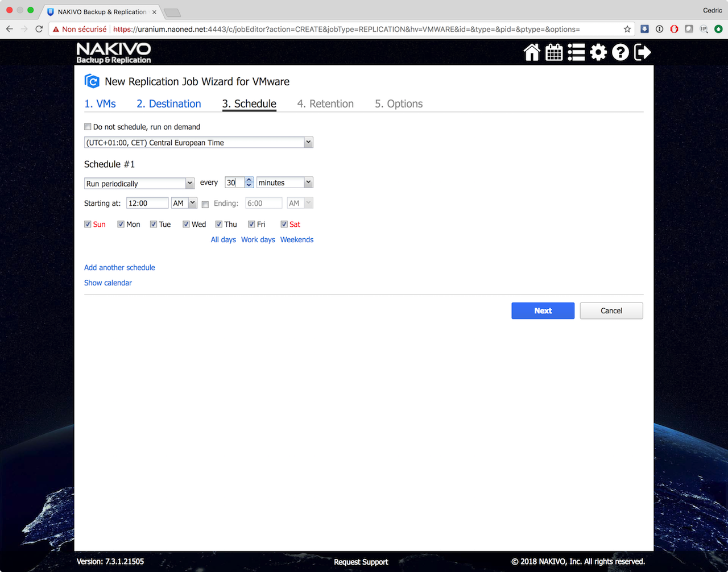Click the Next button

[x=543, y=310]
